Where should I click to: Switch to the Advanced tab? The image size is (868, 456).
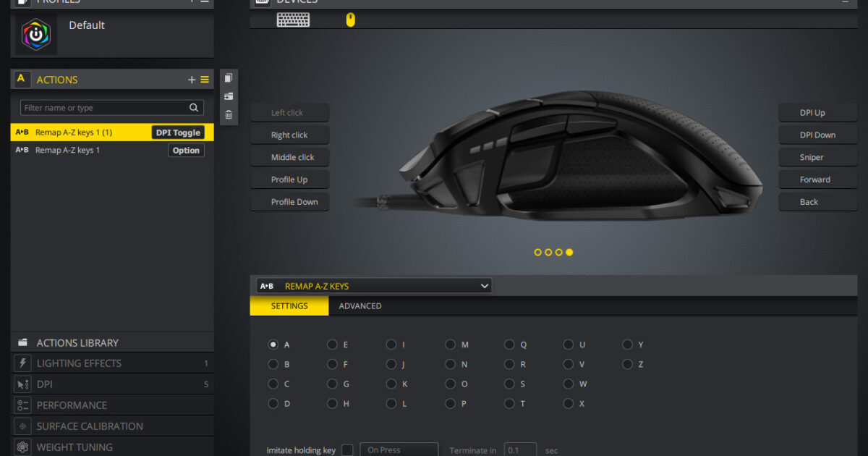360,305
